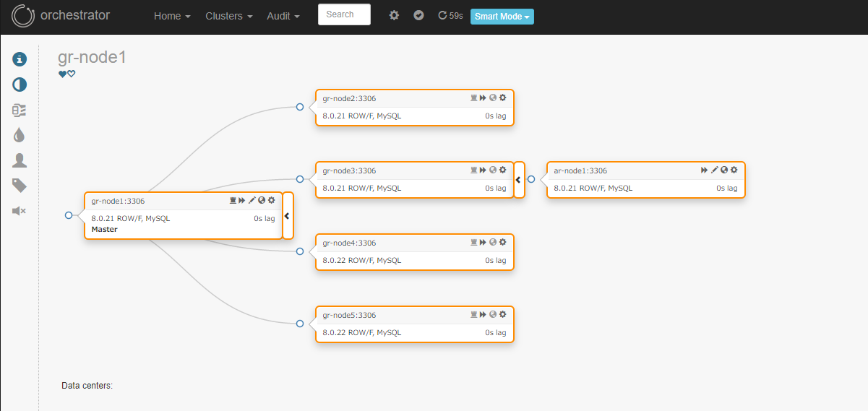The image size is (868, 411).
Task: Click the tag icon in sidebar
Action: click(x=20, y=186)
